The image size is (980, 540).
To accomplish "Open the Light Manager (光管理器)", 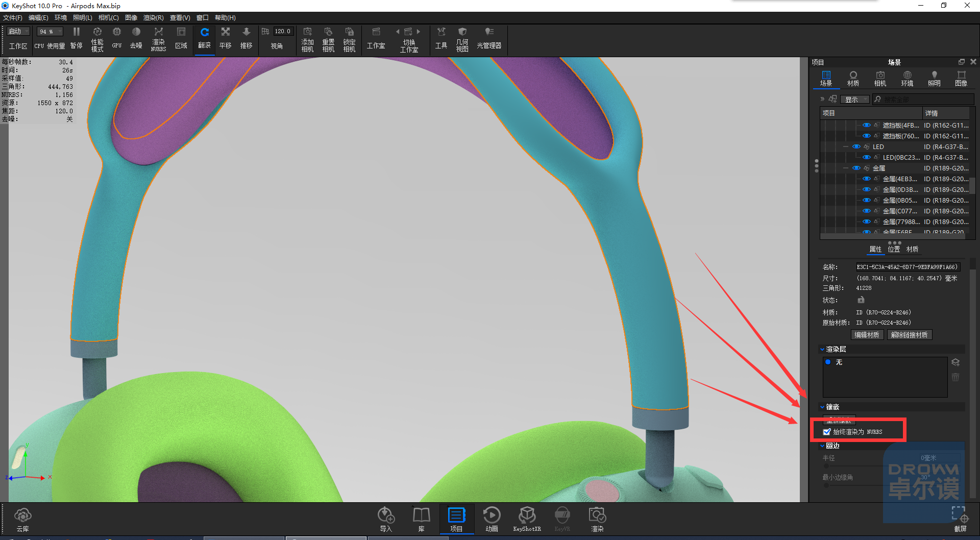I will pos(489,38).
